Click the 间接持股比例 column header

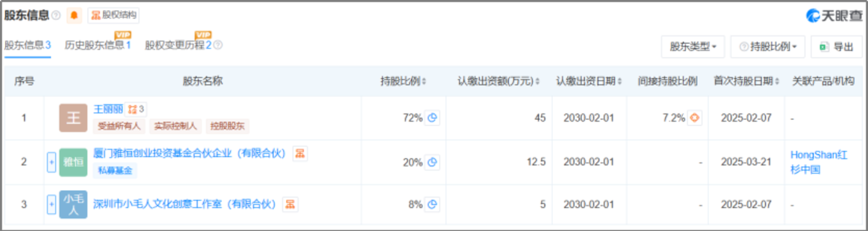pos(668,81)
